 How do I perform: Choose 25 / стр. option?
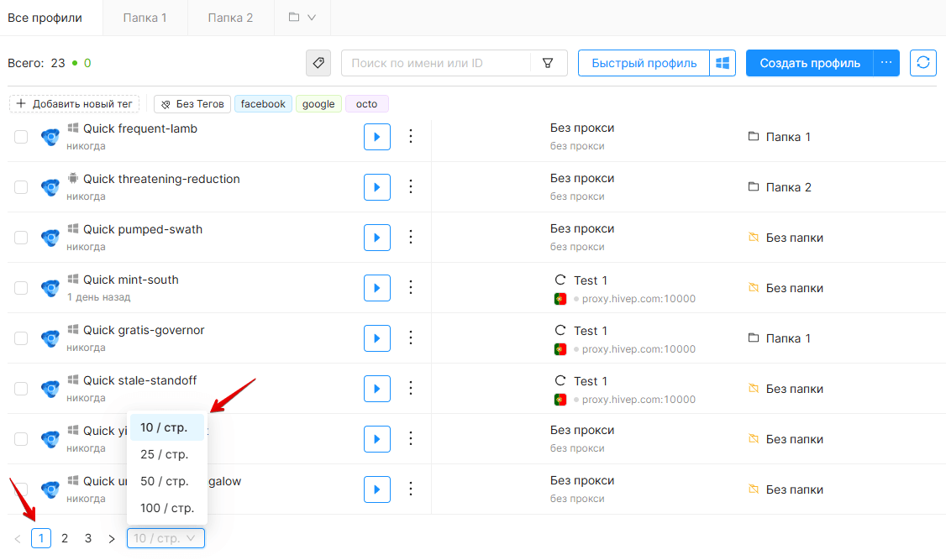167,454
